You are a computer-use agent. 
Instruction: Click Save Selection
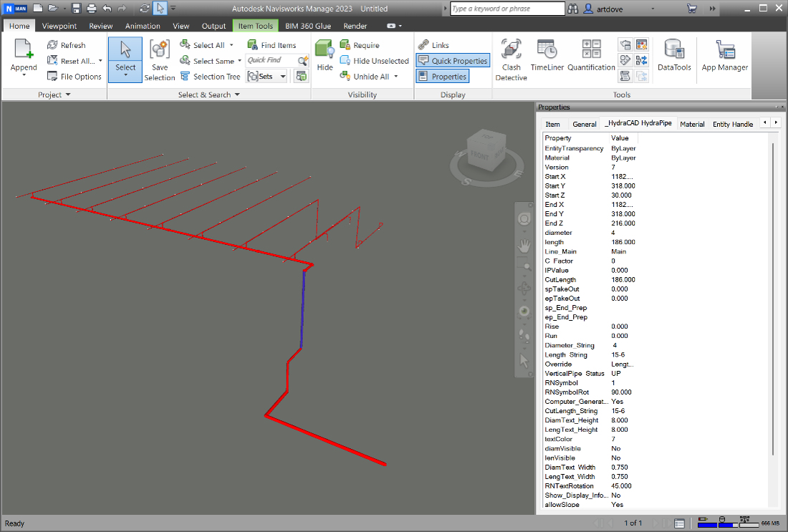(x=159, y=60)
